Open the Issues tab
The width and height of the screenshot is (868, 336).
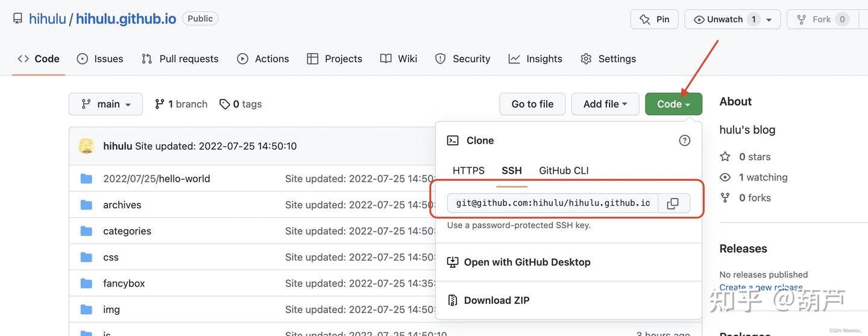(x=100, y=59)
